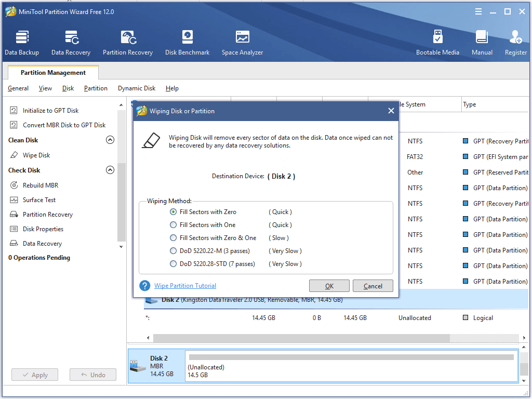Open the Disk menu

68,88
